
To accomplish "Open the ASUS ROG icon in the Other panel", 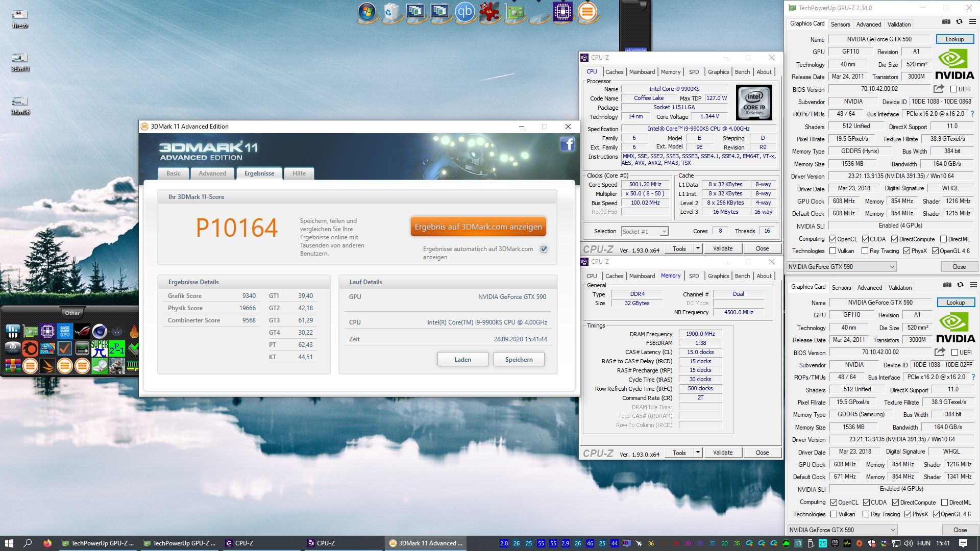I will tap(82, 332).
